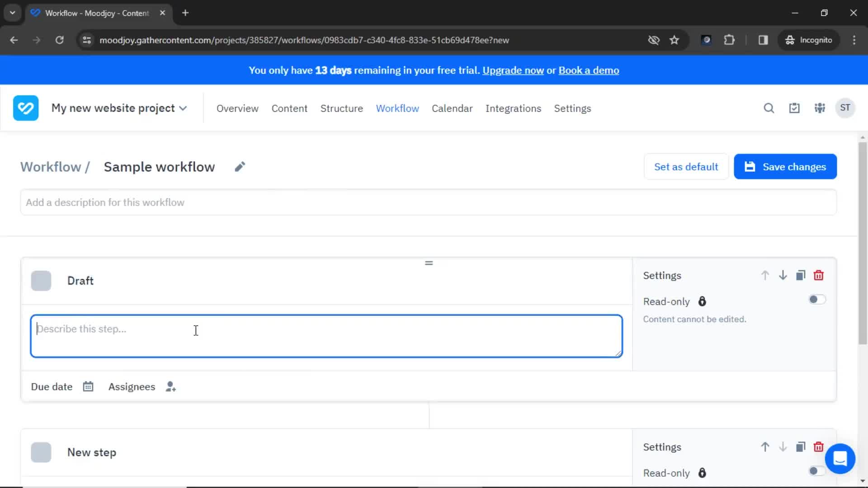The width and height of the screenshot is (868, 488).
Task: Click the Book a demo link
Action: pos(589,70)
